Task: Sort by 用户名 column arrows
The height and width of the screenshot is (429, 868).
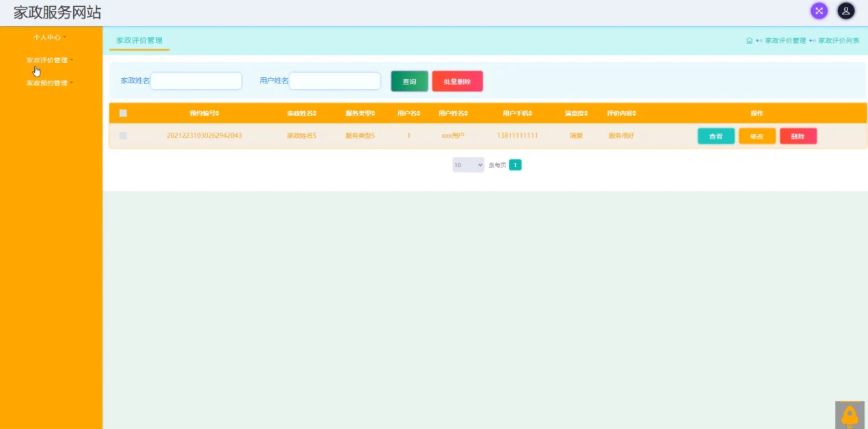Action: coord(419,114)
